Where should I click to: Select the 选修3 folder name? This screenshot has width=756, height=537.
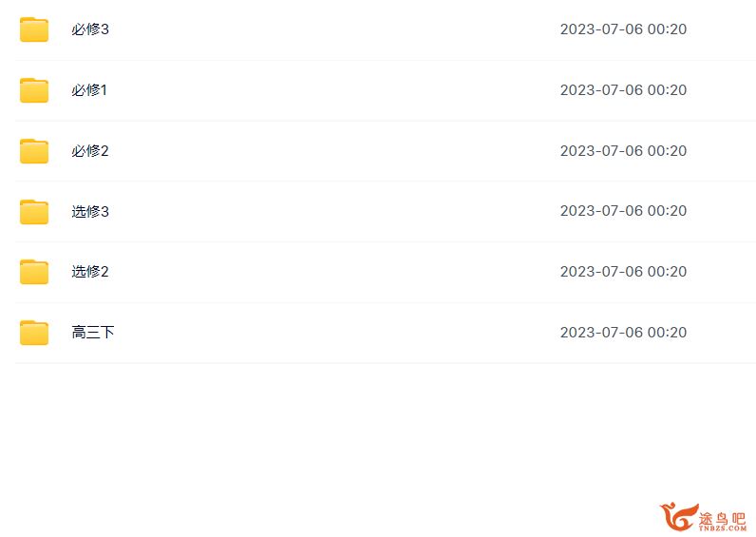(x=90, y=211)
